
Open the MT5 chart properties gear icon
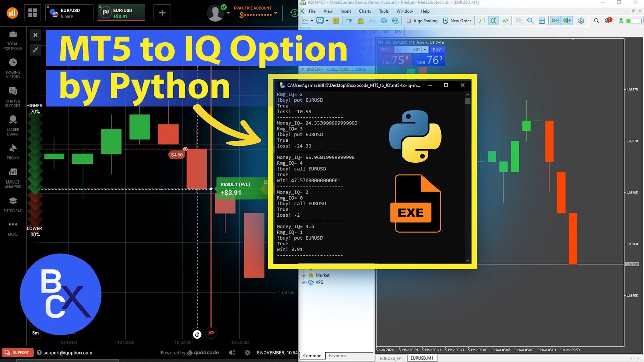(581, 21)
